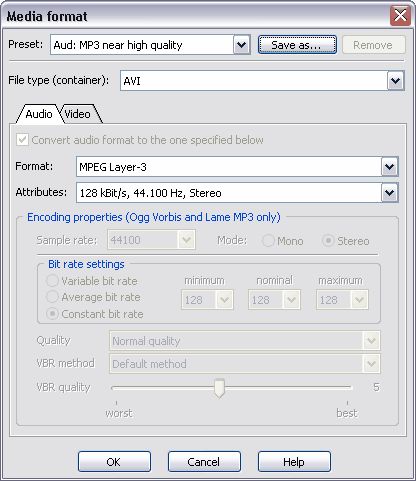
Task: Open the Quality Normal quality dropdown
Action: tap(371, 341)
